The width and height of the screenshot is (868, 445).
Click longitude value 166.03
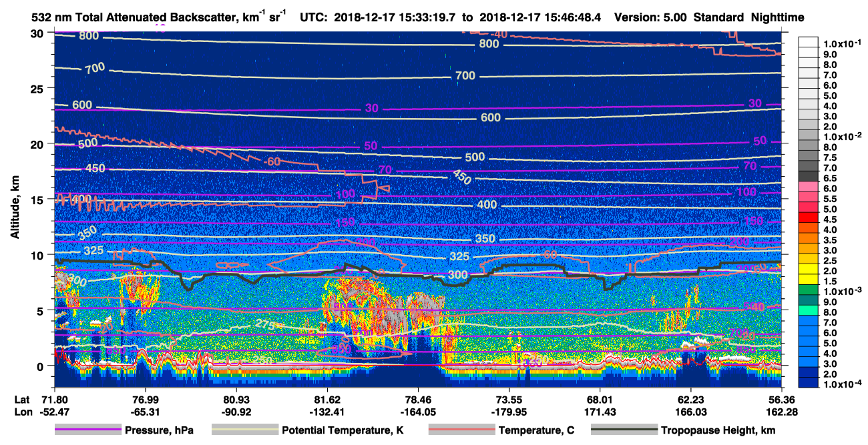690,412
